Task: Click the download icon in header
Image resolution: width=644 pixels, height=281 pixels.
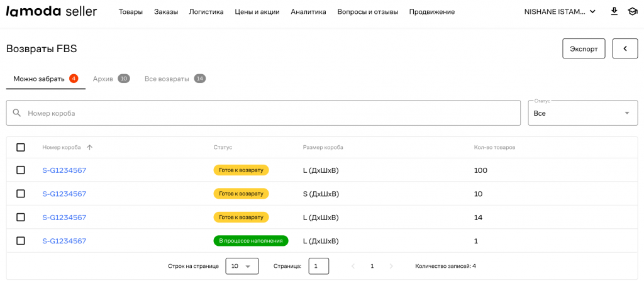Action: (x=614, y=11)
